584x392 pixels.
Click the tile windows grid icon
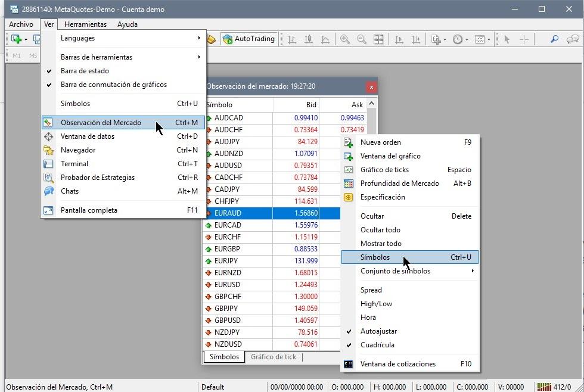(x=378, y=39)
